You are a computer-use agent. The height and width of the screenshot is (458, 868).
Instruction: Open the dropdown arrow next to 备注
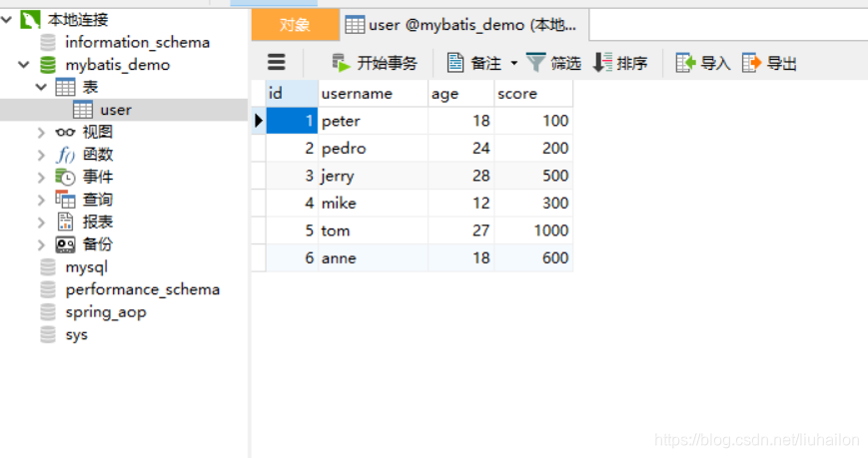(514, 63)
